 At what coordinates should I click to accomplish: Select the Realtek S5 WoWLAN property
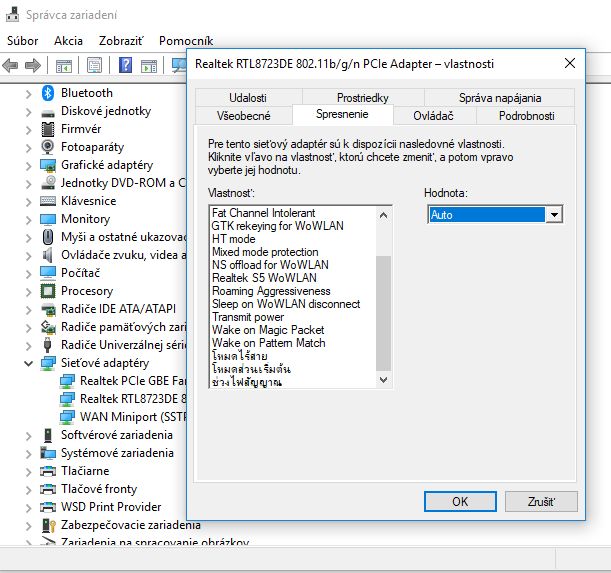pyautogui.click(x=264, y=278)
